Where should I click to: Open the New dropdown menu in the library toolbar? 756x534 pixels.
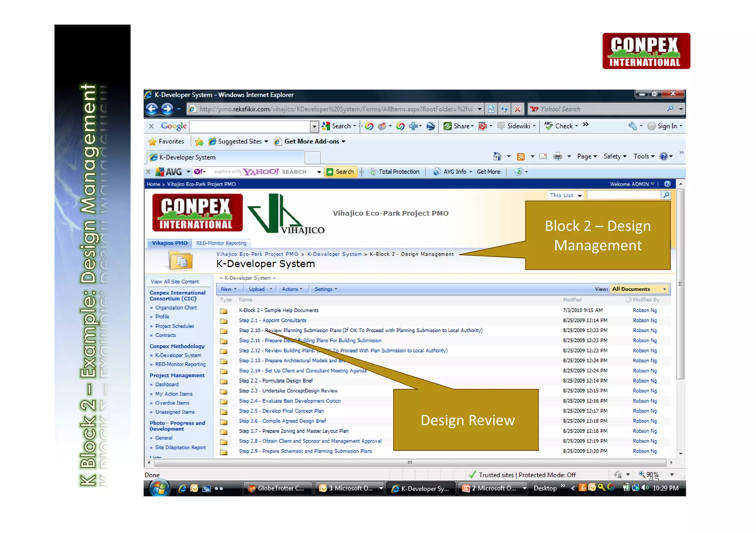tap(228, 289)
